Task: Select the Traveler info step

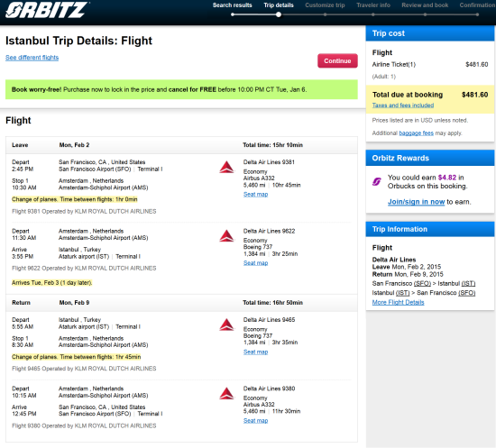Action: [373, 5]
